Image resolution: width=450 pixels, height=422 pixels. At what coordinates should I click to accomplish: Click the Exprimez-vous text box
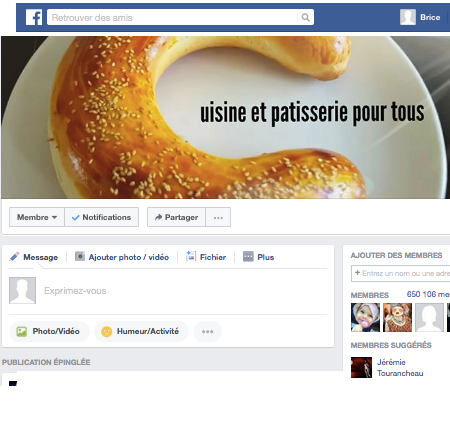point(185,291)
